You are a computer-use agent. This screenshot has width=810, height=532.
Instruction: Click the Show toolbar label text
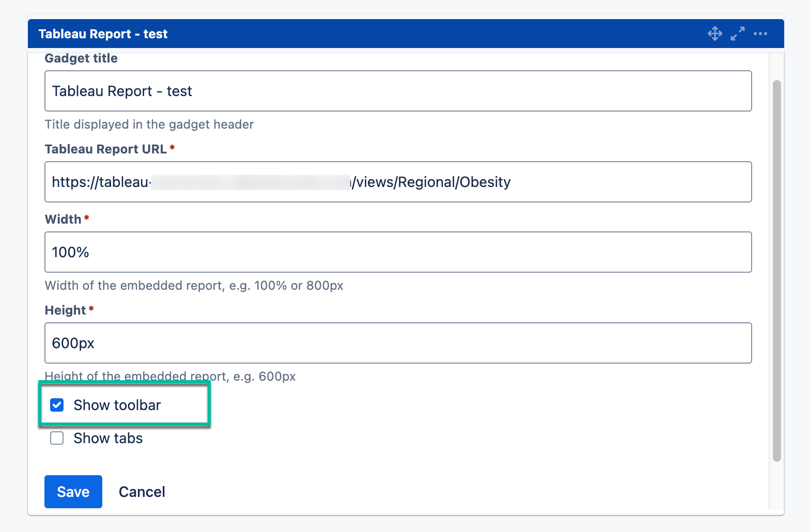(117, 405)
